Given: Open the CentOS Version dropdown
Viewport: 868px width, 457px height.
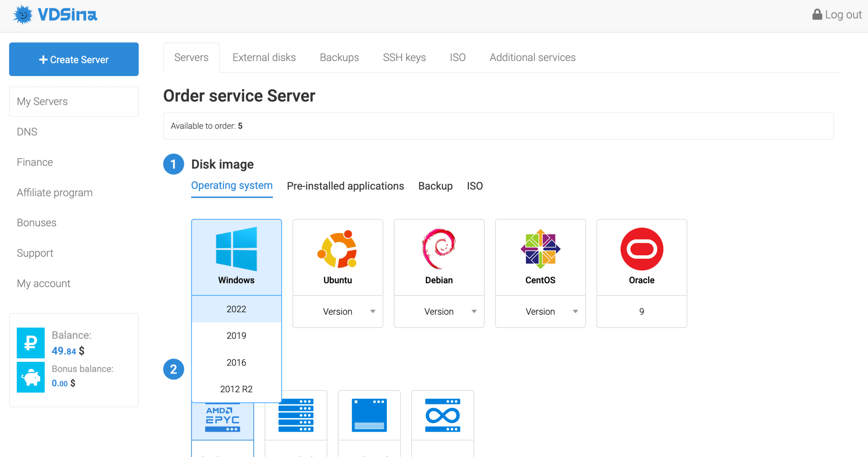Looking at the screenshot, I should tap(540, 311).
